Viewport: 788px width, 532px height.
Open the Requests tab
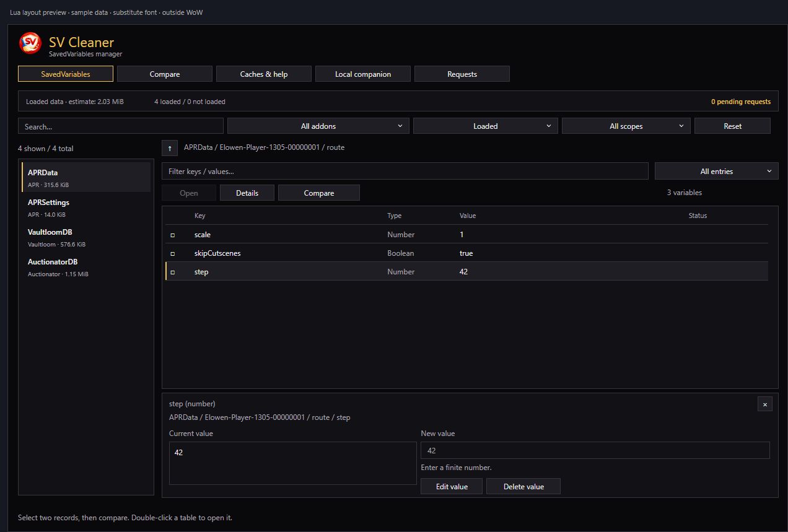pos(462,74)
